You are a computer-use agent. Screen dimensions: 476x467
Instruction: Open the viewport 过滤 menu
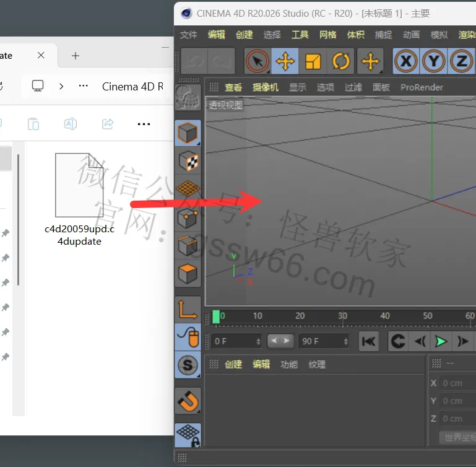(x=353, y=87)
